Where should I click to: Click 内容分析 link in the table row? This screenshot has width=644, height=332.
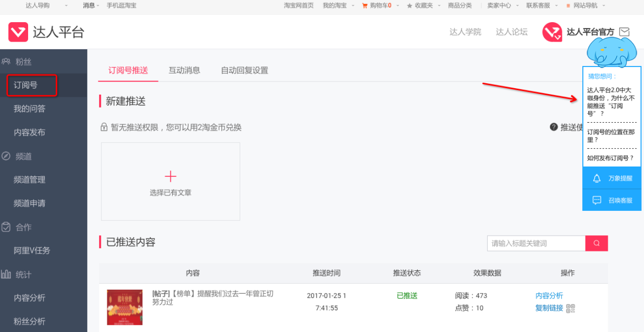tap(549, 296)
